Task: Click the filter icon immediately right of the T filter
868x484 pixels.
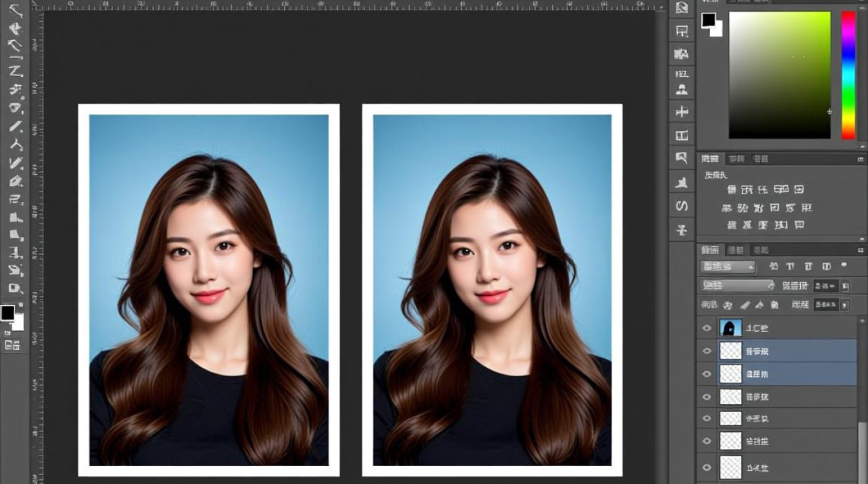Action: 808,267
